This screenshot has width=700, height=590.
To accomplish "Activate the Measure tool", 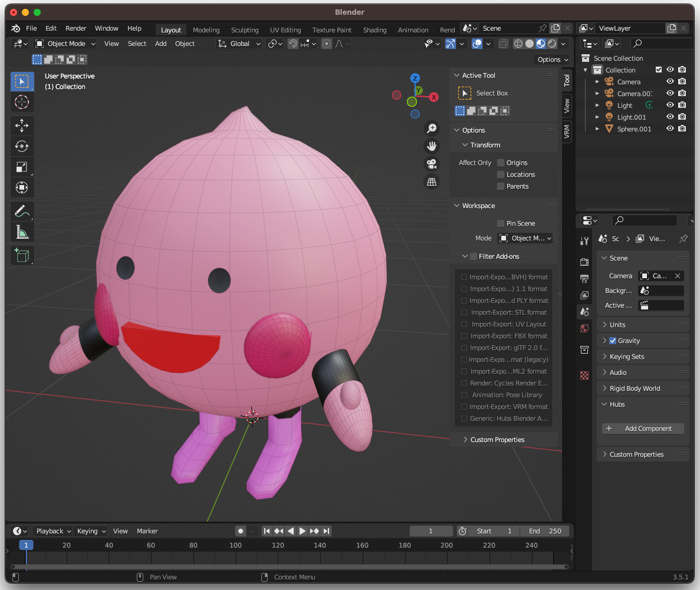I will [x=22, y=232].
